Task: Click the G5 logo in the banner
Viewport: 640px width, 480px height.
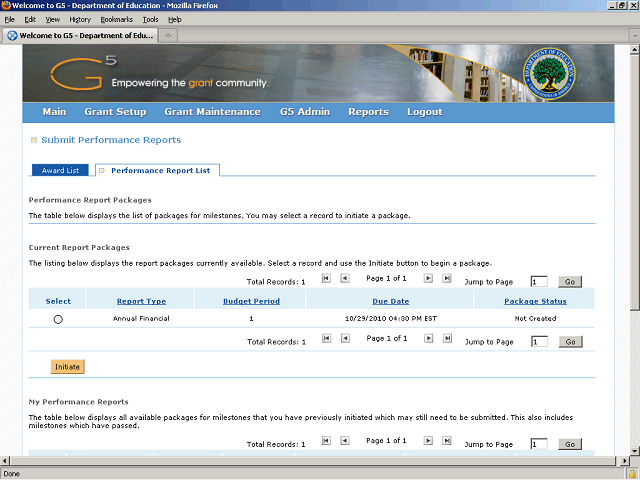Action: point(83,73)
